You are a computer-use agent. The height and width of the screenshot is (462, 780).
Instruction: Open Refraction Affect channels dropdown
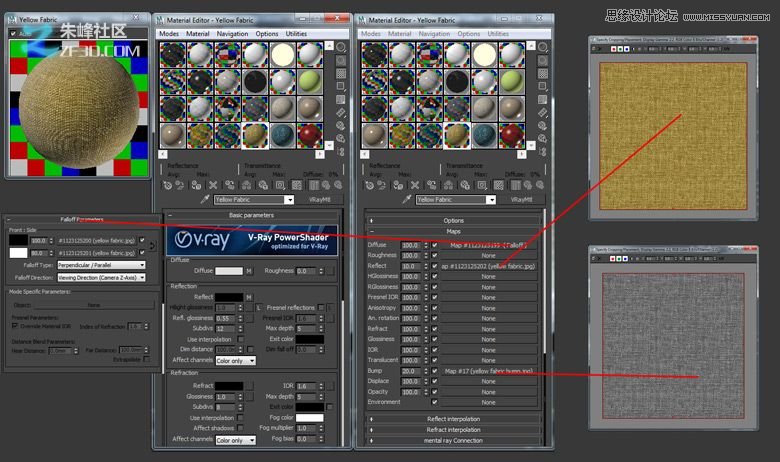(x=236, y=440)
